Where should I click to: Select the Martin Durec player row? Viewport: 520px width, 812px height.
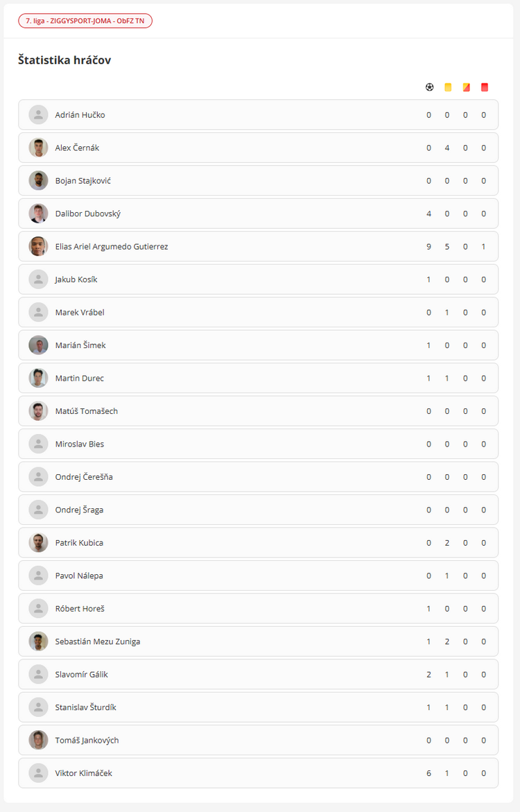(x=258, y=378)
